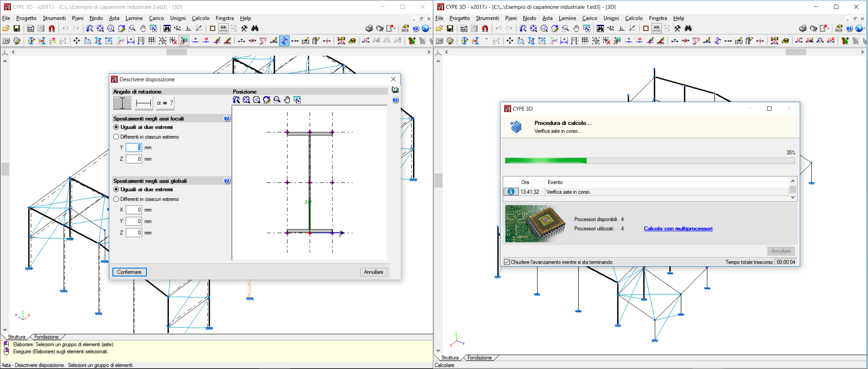Open file icon in right CYPE window

tap(439, 29)
